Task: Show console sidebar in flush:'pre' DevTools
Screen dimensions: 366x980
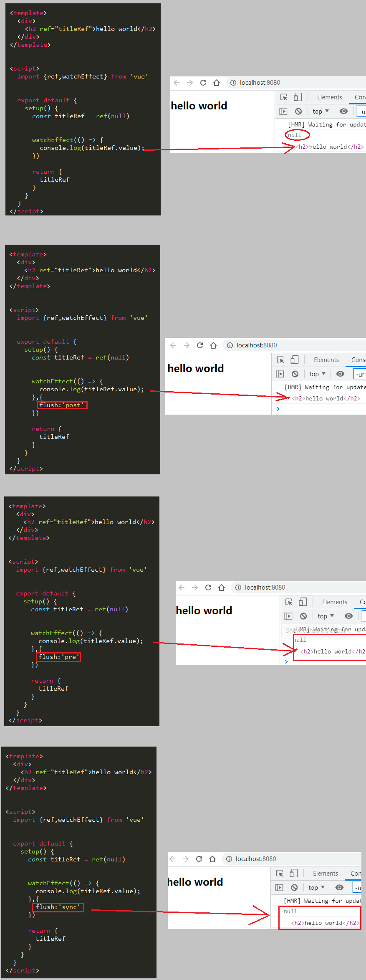Action: 288,616
